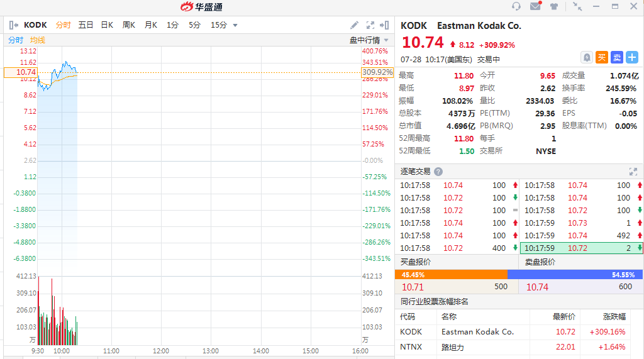
Task: Toggle the 分时 line display
Action: click(16, 40)
